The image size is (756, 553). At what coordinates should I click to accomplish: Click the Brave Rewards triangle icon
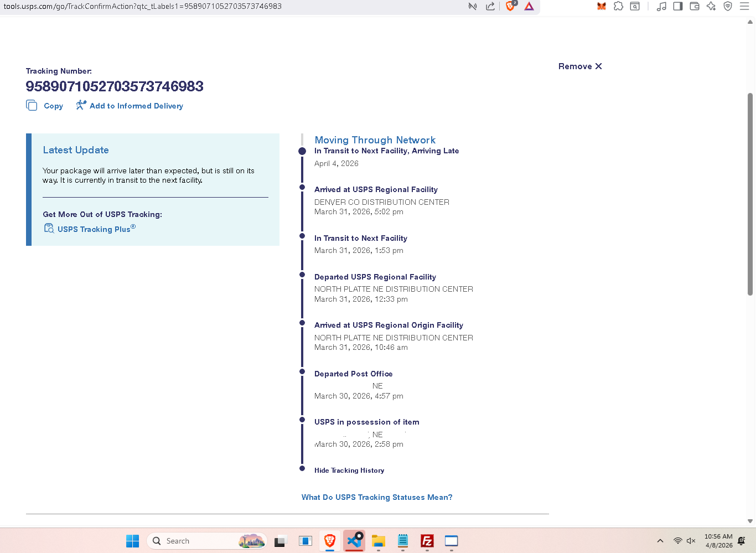click(529, 6)
